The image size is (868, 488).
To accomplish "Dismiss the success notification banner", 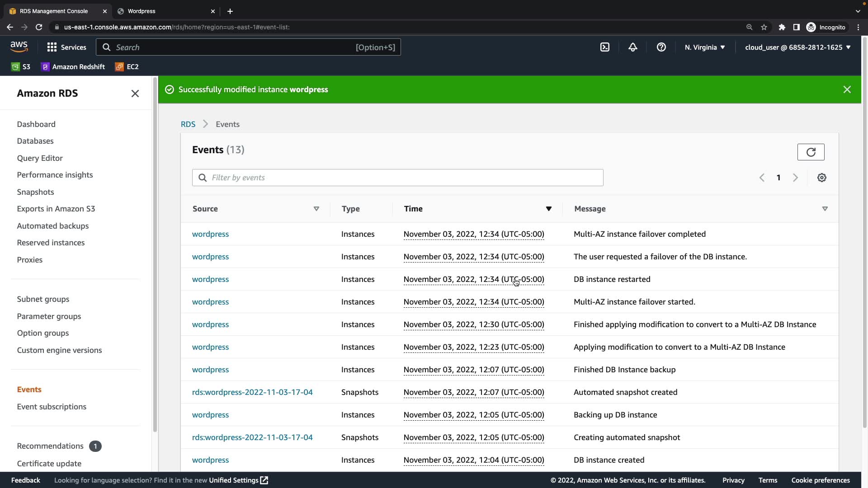I will tap(847, 89).
